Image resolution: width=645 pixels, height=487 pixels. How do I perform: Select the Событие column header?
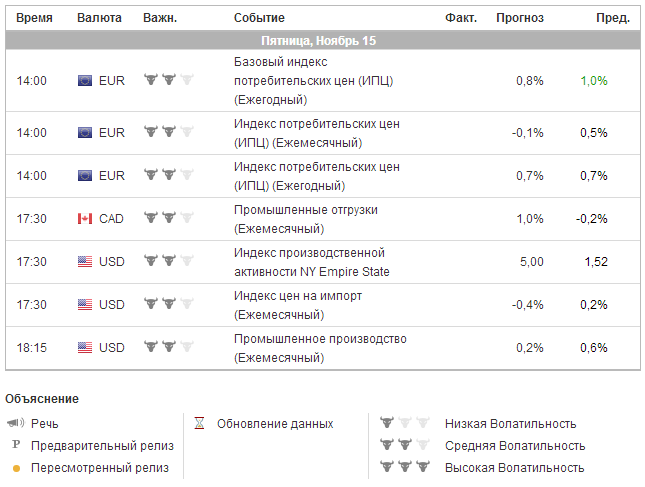pos(259,18)
